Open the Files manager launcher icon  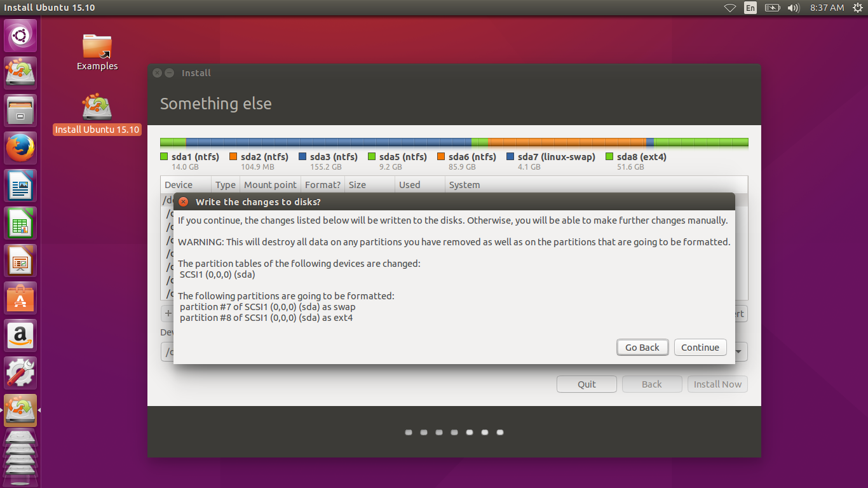pyautogui.click(x=20, y=111)
